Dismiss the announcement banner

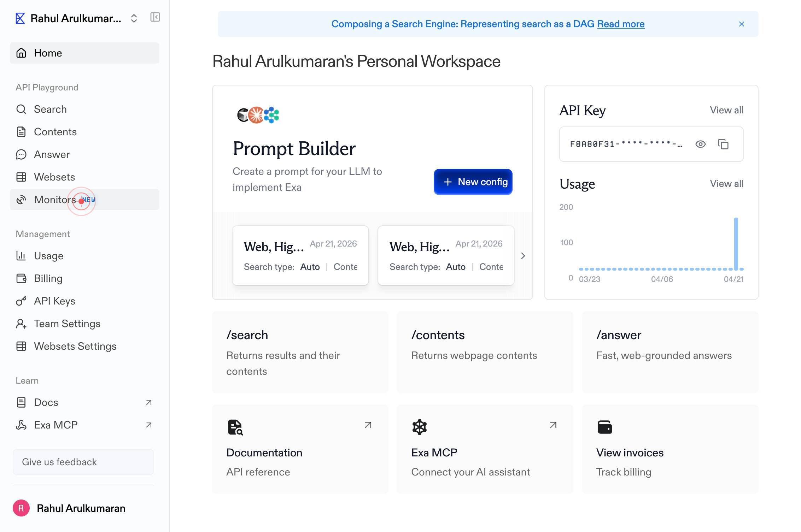click(742, 24)
